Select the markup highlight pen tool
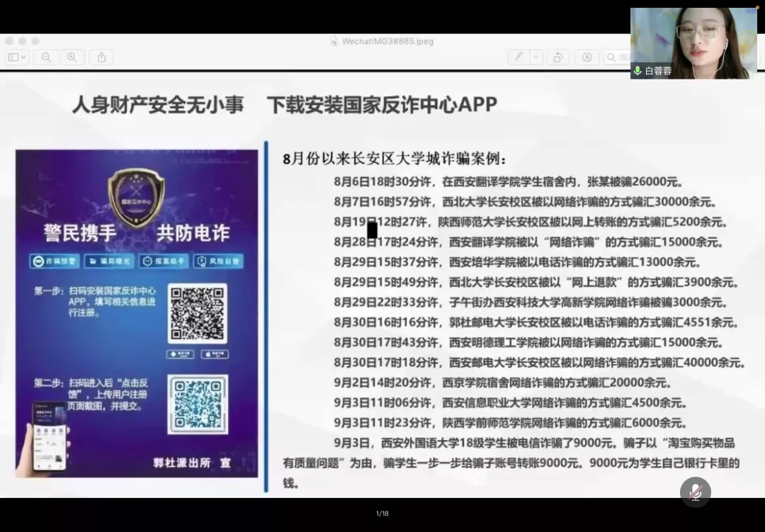765x532 pixels. coord(518,57)
